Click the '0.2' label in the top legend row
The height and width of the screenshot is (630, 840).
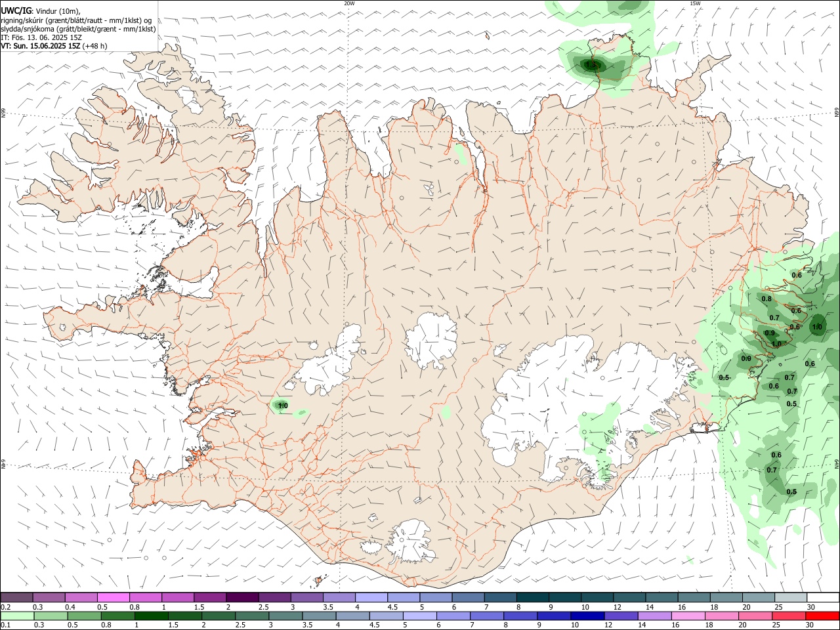click(5, 607)
